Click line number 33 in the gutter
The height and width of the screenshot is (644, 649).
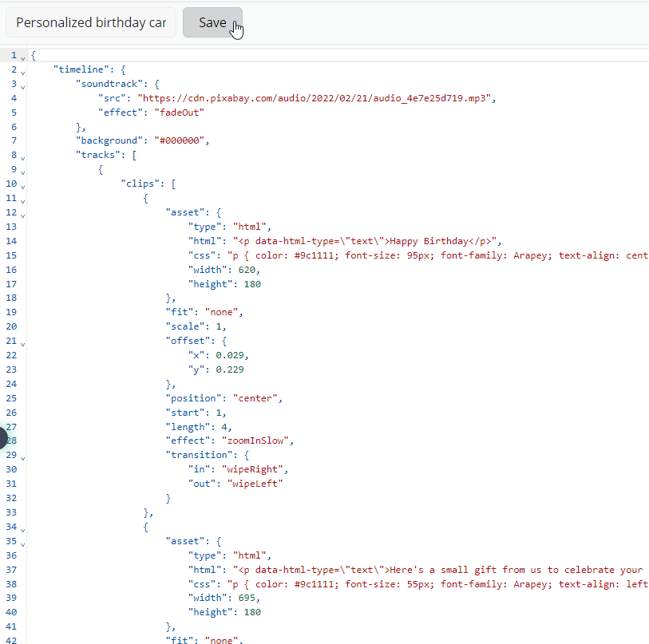(11, 512)
